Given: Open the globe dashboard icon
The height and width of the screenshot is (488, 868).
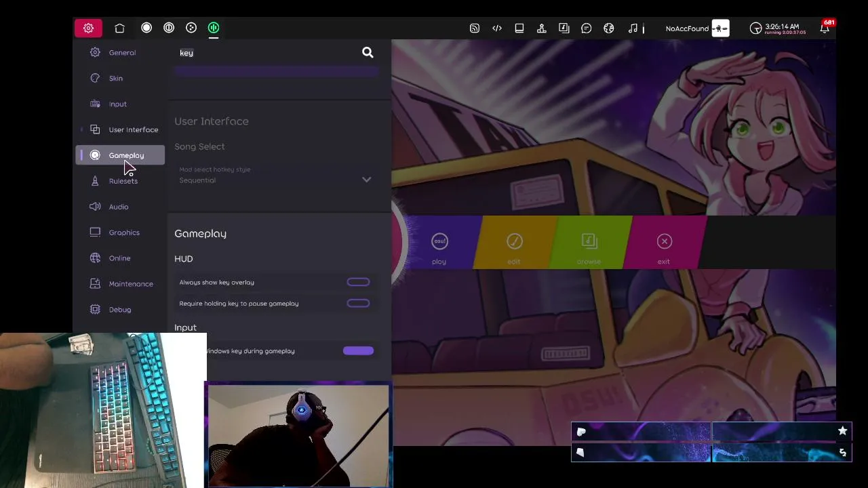Looking at the screenshot, I should point(609,28).
